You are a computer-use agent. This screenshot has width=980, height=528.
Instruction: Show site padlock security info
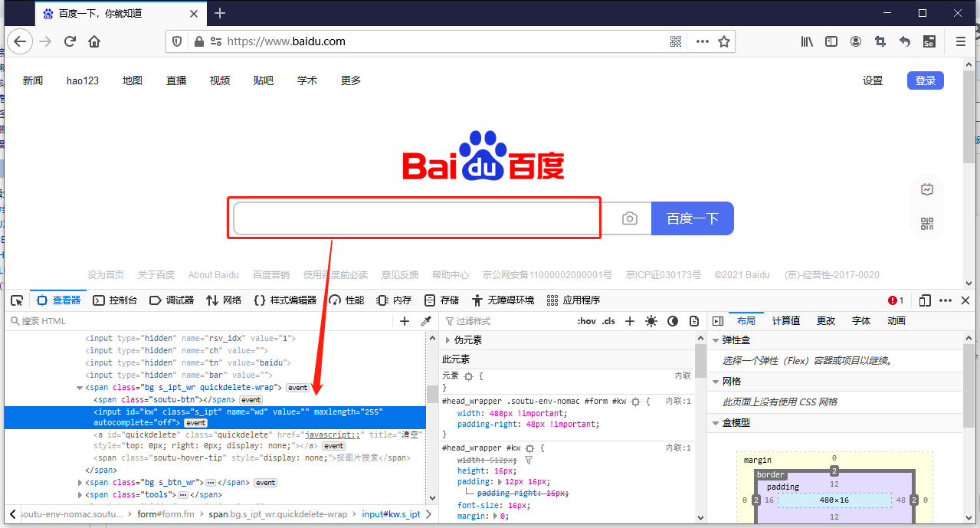(199, 41)
